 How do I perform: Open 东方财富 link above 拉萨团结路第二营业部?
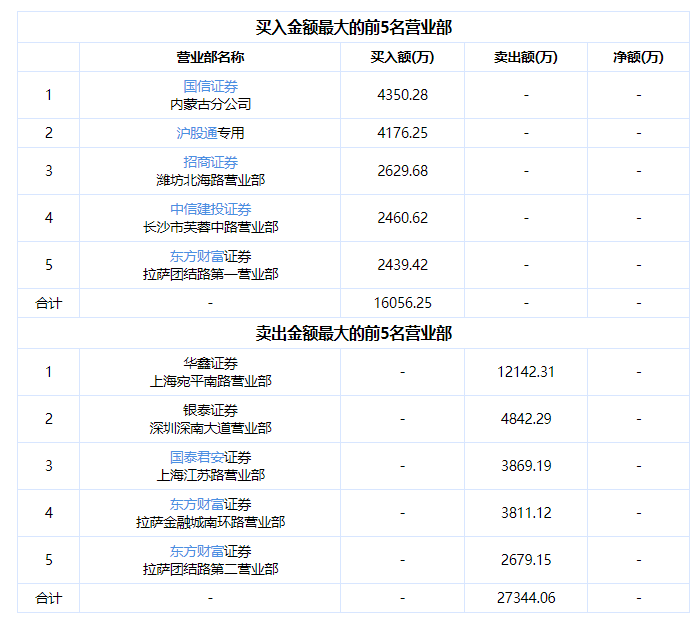point(197,551)
